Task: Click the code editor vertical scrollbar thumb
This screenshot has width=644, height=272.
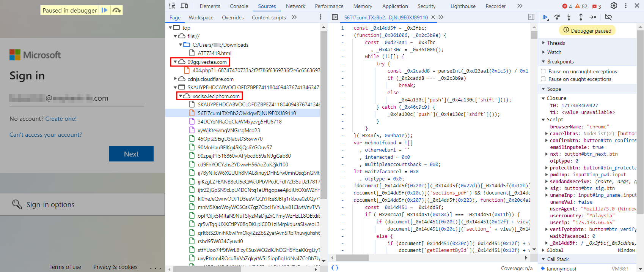Action: point(534,35)
